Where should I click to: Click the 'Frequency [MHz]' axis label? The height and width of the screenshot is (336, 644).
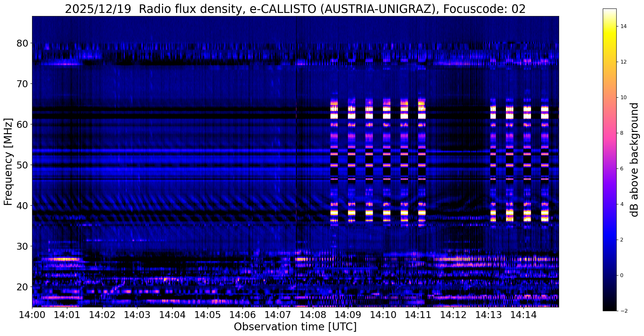(x=8, y=162)
